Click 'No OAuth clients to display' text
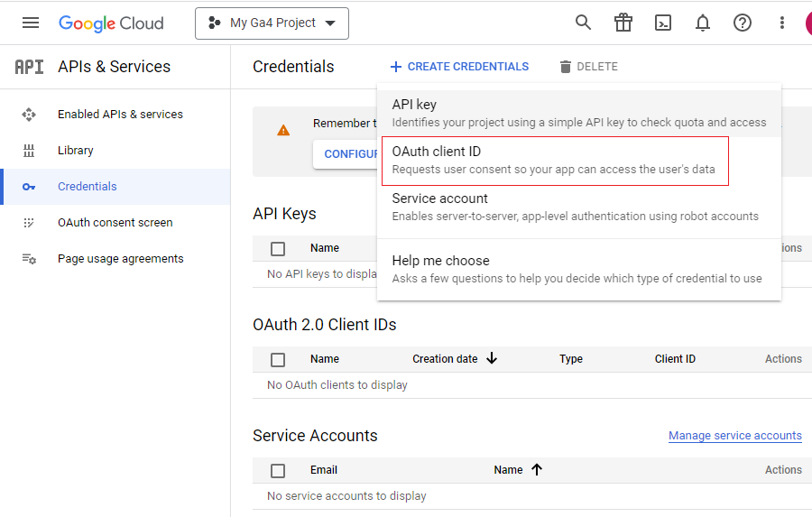The width and height of the screenshot is (812, 517). point(337,385)
